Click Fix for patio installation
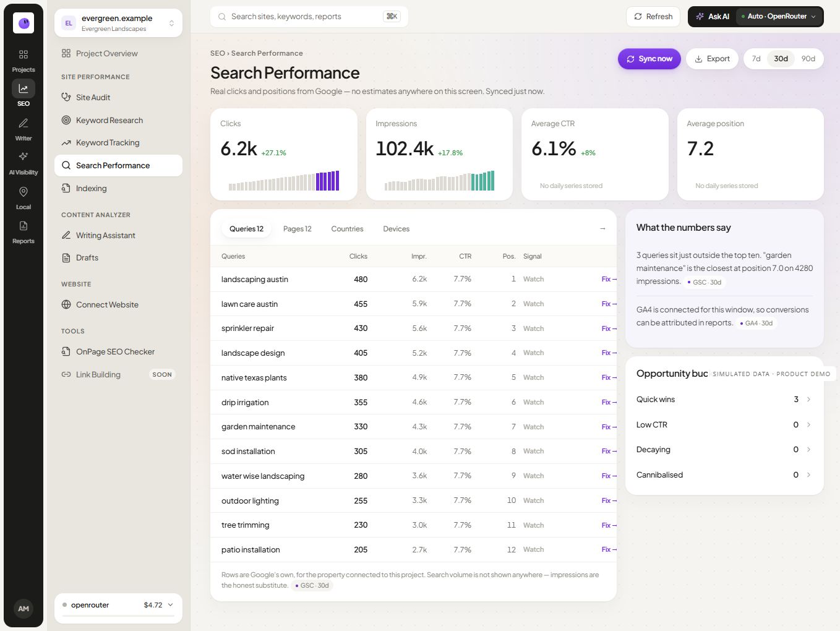 pyautogui.click(x=609, y=550)
